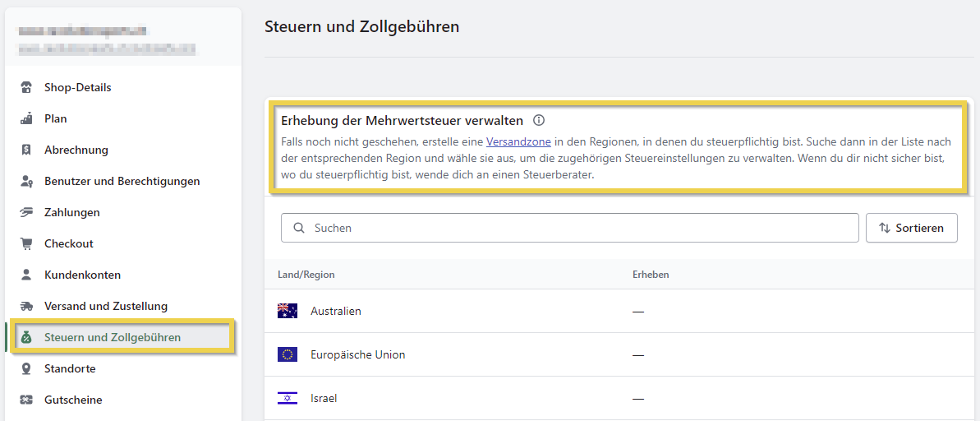
Task: Open the Kundenkonten menu item
Action: point(82,275)
